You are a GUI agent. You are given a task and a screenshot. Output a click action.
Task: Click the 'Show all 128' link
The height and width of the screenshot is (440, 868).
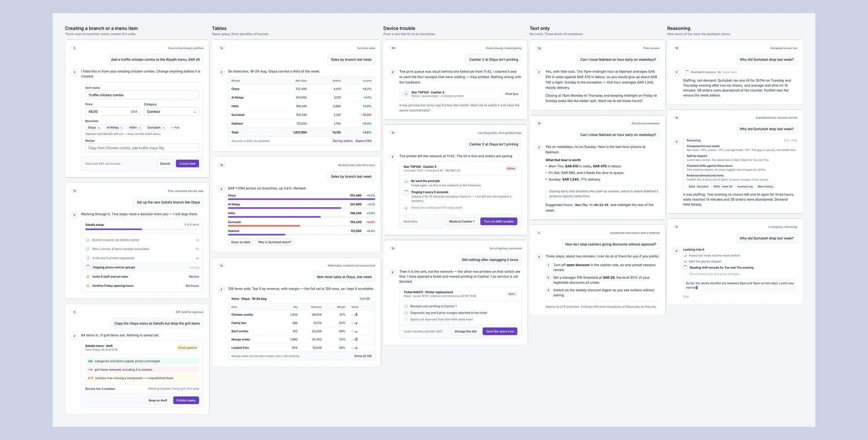[363, 356]
